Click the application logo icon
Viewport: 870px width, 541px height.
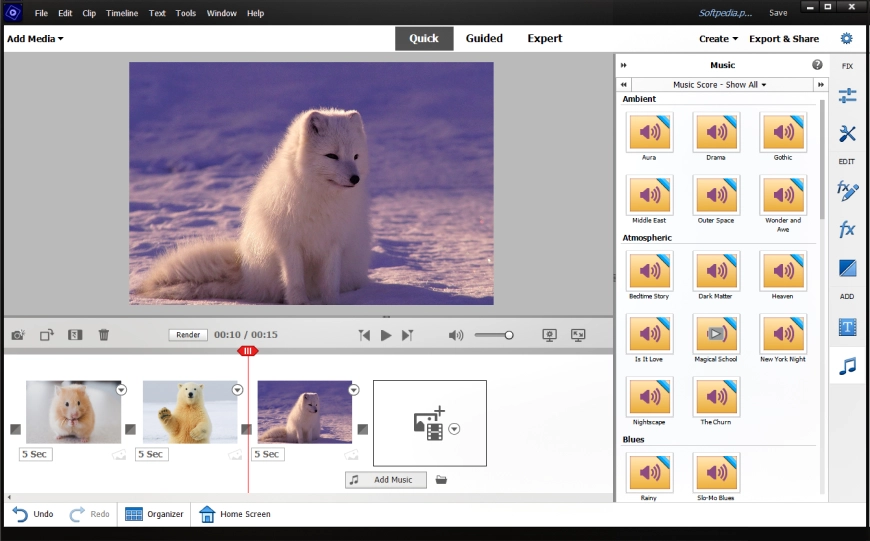[13, 12]
